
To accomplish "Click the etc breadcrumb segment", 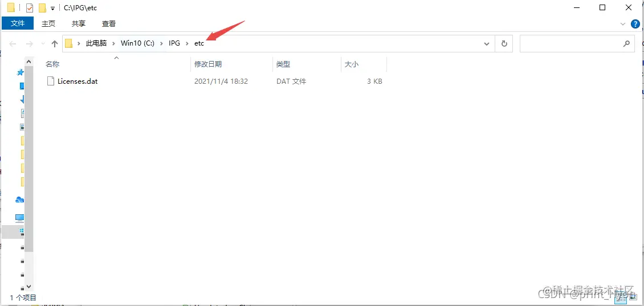I will point(199,43).
